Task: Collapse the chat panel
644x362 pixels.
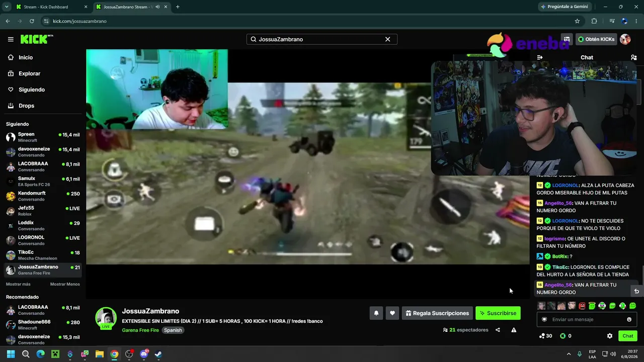Action: (x=540, y=57)
